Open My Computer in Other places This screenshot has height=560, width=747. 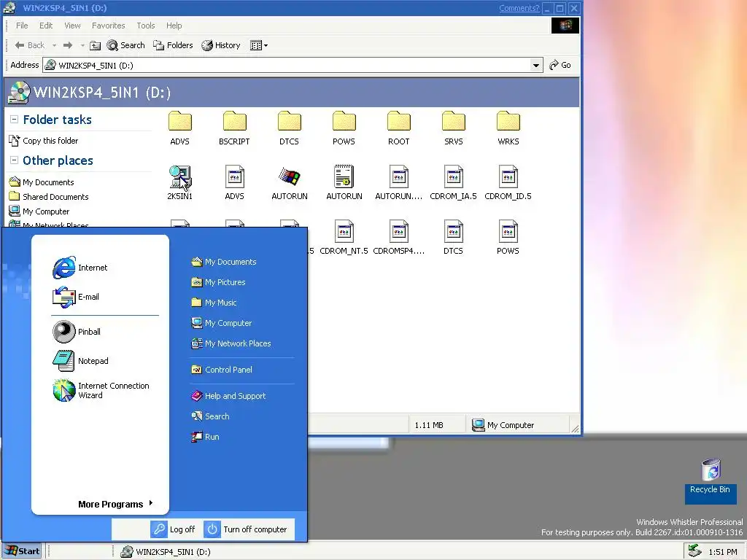[x=39, y=211]
